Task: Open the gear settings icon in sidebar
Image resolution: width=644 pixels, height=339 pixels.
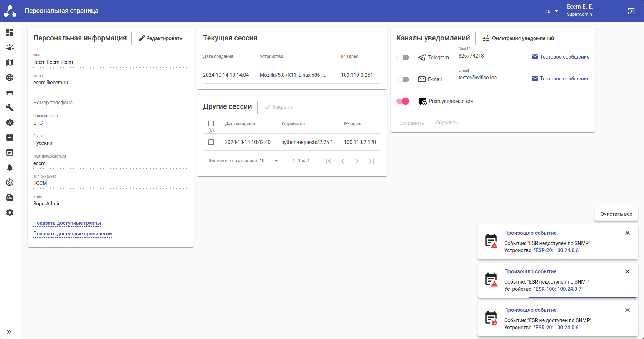Action: point(10,213)
